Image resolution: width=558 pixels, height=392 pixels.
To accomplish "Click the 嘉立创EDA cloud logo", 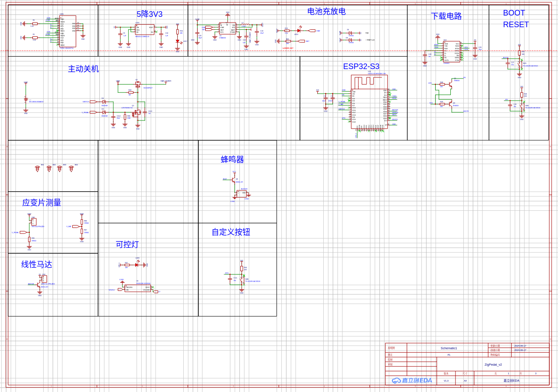I will click(412, 380).
